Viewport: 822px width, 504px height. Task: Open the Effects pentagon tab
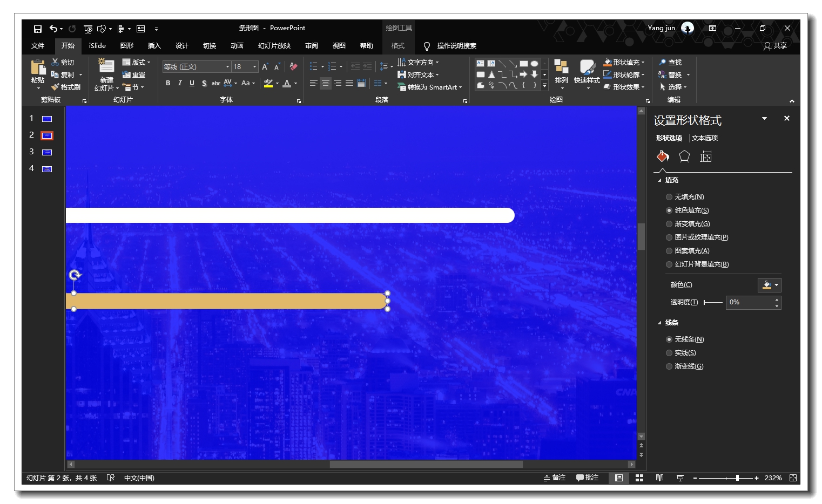684,156
